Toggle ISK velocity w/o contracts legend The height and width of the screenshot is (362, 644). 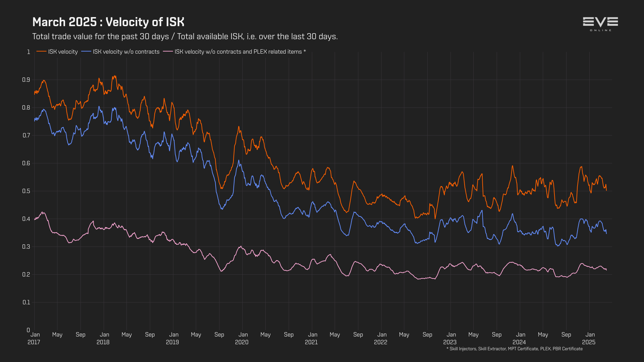126,52
